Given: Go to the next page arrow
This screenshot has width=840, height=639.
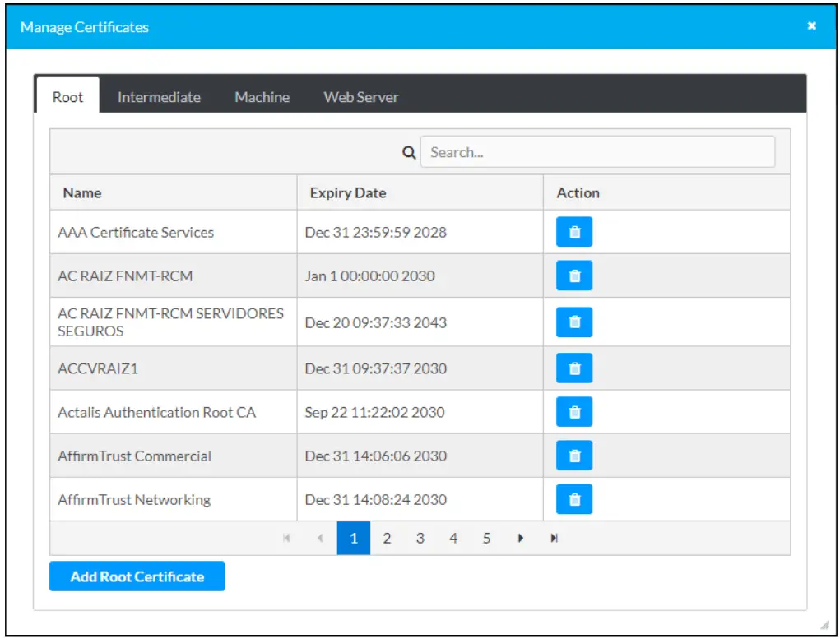Looking at the screenshot, I should pos(521,539).
